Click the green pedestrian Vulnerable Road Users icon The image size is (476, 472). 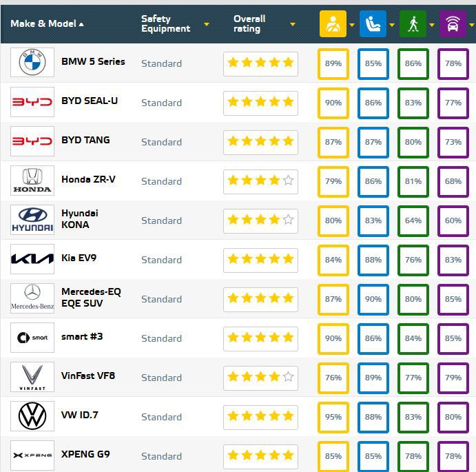[413, 23]
